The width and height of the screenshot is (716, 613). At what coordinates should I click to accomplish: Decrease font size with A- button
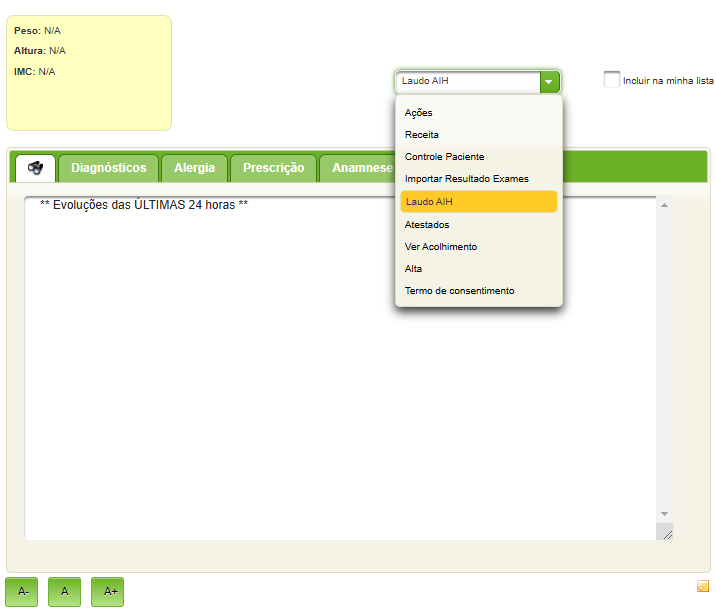click(x=21, y=592)
